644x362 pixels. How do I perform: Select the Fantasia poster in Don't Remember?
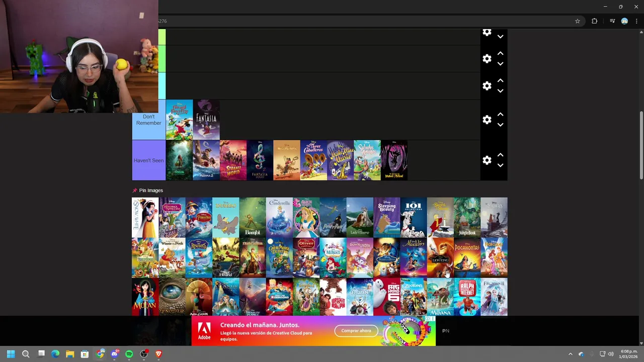pos(206,120)
